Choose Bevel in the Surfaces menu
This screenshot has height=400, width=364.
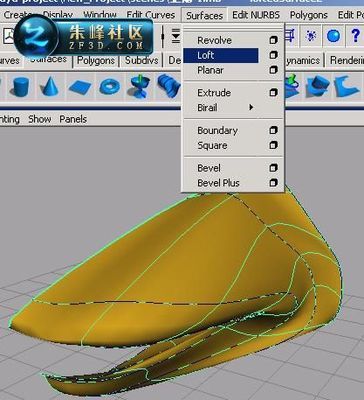click(209, 168)
